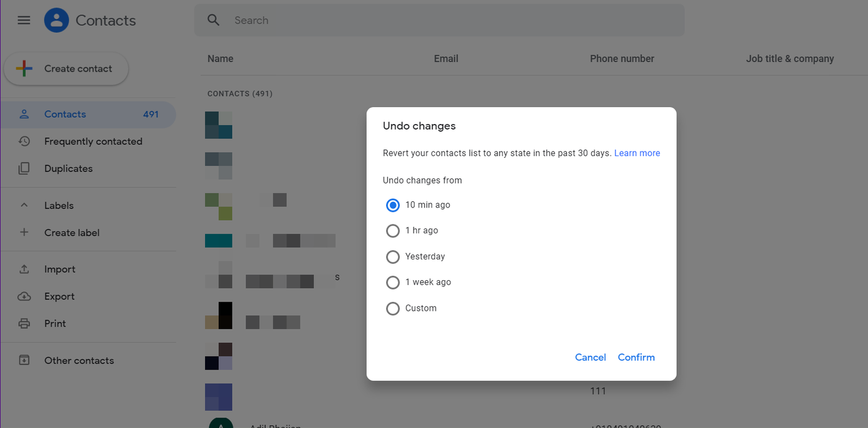
Task: Select the '1 hr ago' radio button
Action: point(393,231)
